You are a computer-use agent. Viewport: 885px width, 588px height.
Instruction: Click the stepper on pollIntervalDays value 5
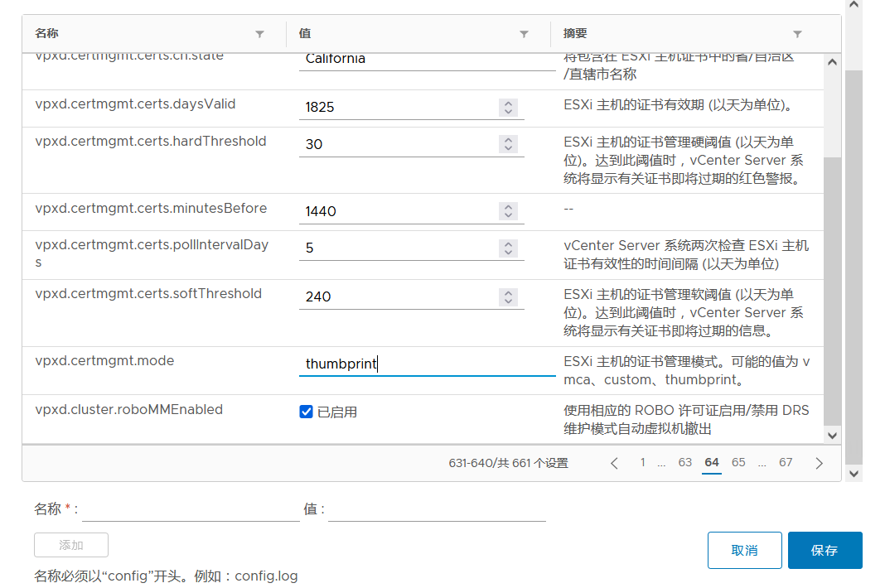[x=509, y=248]
